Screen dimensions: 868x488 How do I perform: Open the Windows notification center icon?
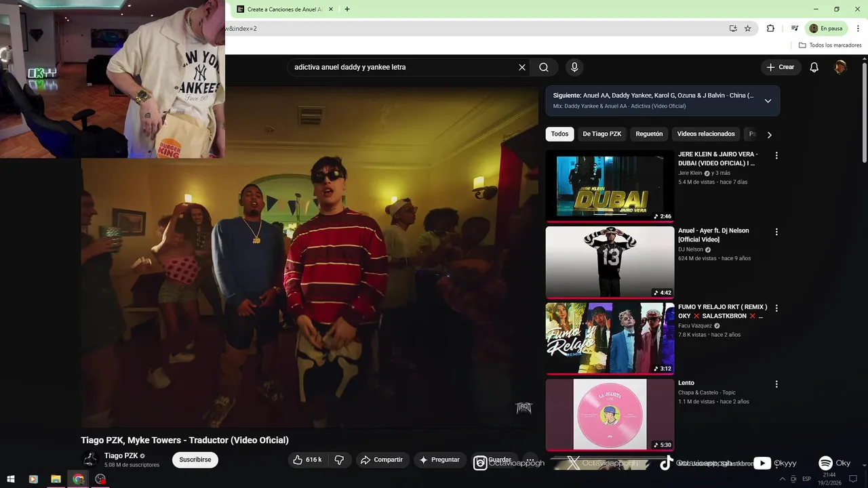click(x=853, y=479)
